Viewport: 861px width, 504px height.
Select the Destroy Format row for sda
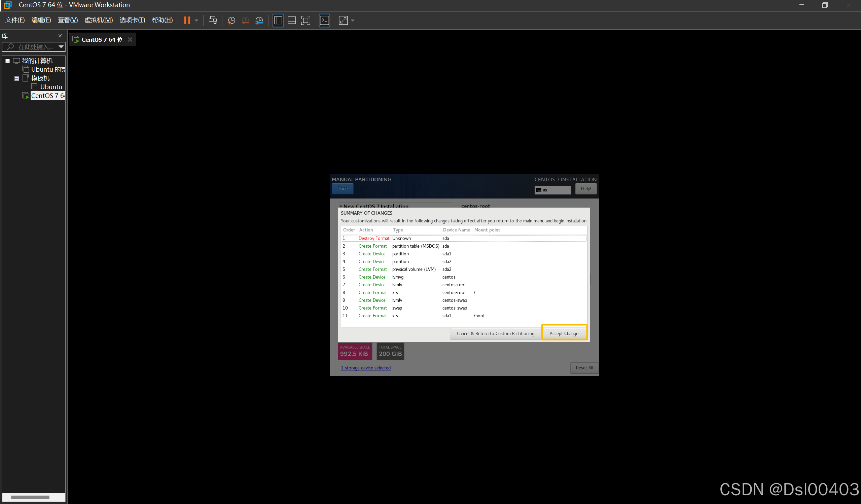click(464, 239)
